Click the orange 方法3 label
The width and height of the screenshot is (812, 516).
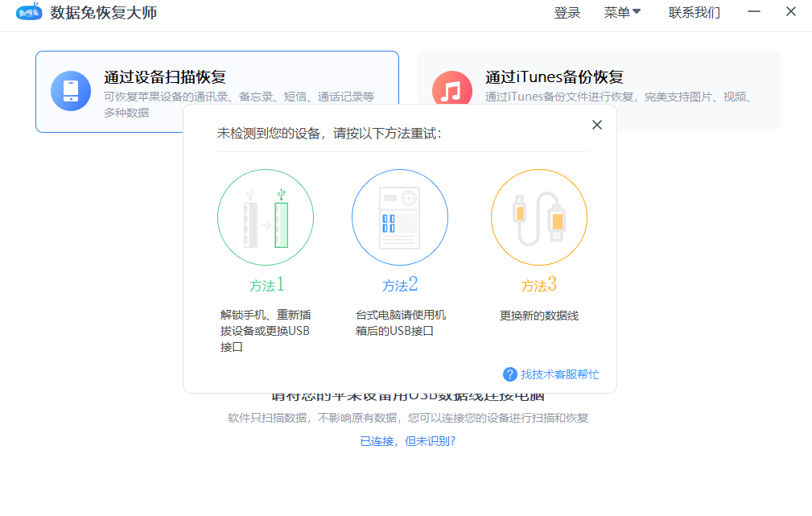(x=538, y=285)
